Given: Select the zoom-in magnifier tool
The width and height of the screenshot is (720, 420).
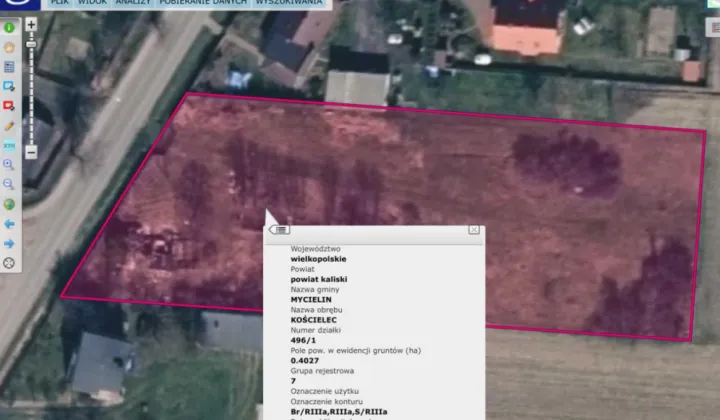Looking at the screenshot, I should point(9,165).
